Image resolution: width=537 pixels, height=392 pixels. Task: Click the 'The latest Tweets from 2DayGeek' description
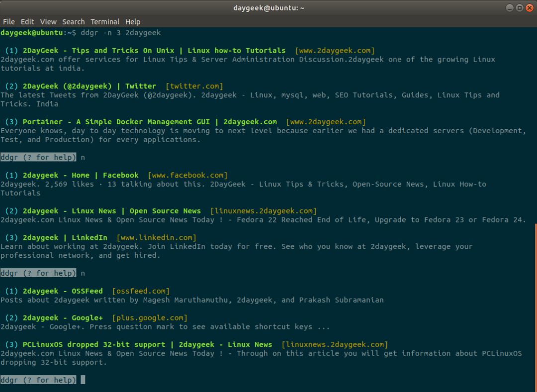[250, 99]
